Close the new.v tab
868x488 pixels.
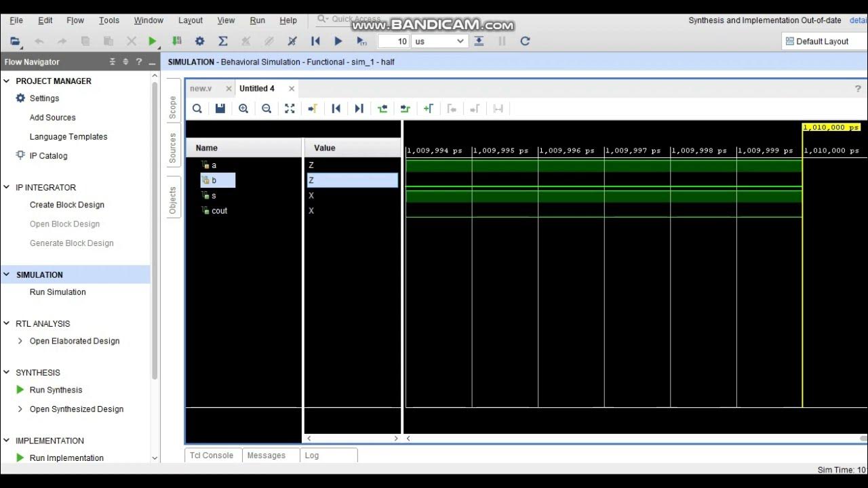[229, 89]
